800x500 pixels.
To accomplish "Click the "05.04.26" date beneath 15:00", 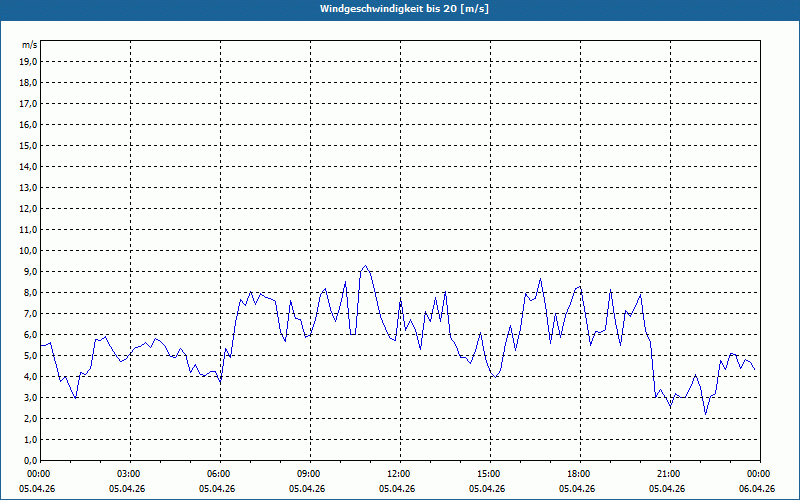I will tap(487, 489).
